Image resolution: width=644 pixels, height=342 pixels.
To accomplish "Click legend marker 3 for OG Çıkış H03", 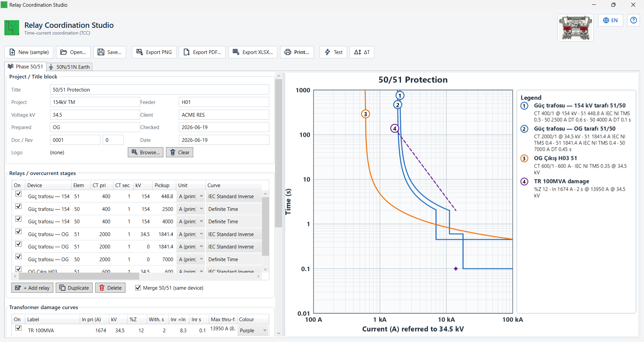I will (x=524, y=159).
